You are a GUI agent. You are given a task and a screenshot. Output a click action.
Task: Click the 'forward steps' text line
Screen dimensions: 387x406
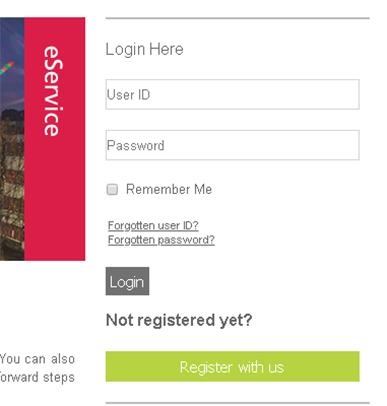[x=37, y=377]
